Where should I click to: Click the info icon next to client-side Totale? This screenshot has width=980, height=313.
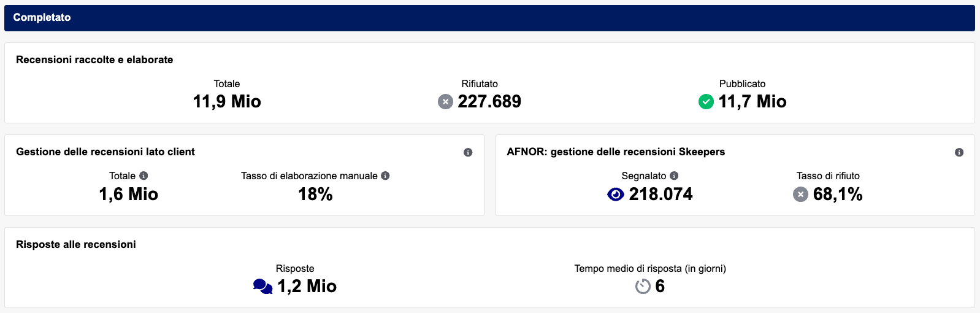(144, 176)
